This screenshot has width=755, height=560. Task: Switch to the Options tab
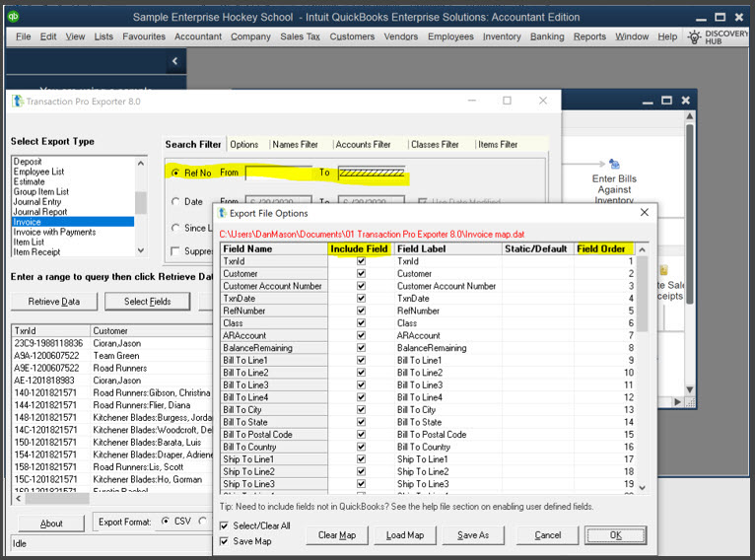coord(244,145)
